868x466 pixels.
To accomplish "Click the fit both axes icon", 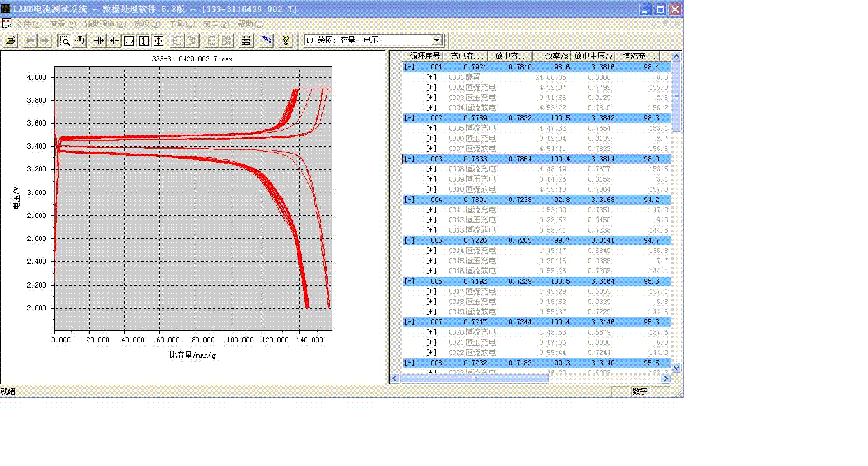I will tap(158, 41).
